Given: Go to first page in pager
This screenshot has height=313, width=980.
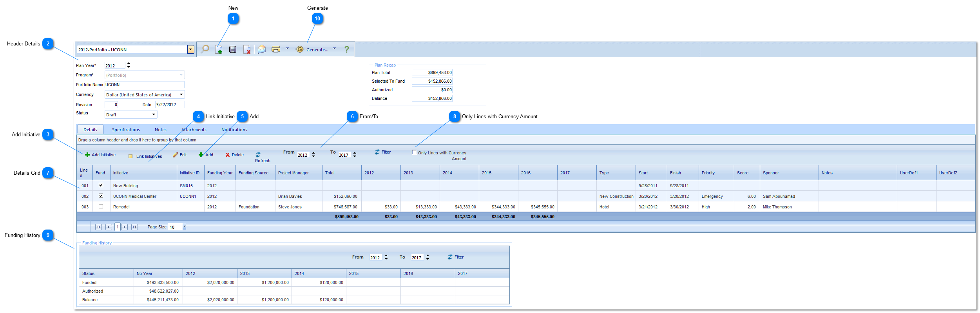Looking at the screenshot, I should pyautogui.click(x=99, y=227).
